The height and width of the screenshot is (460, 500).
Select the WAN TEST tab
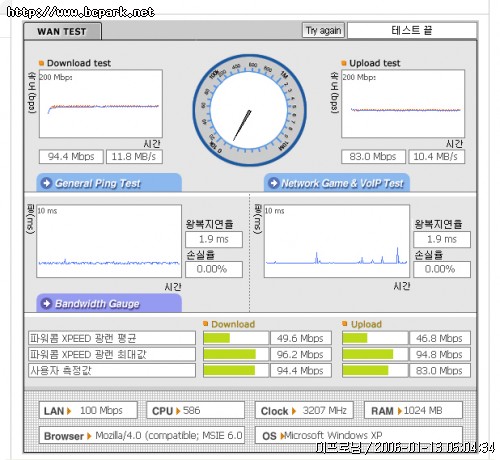click(x=62, y=32)
